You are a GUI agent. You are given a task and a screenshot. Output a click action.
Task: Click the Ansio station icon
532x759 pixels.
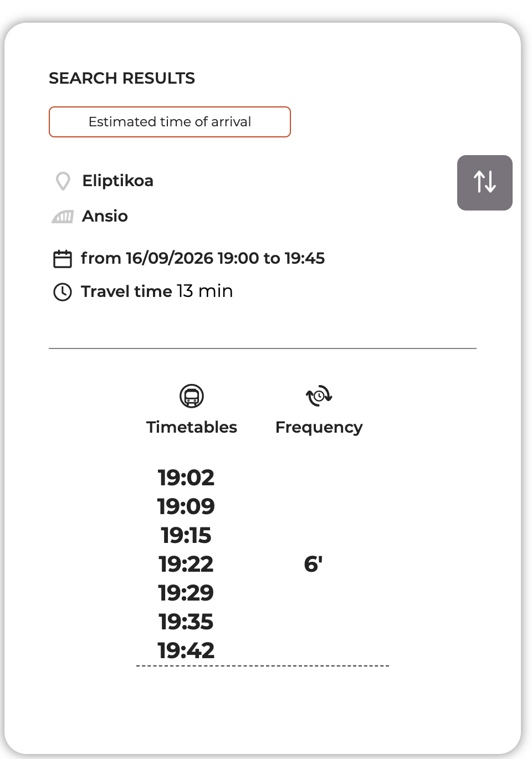click(63, 217)
